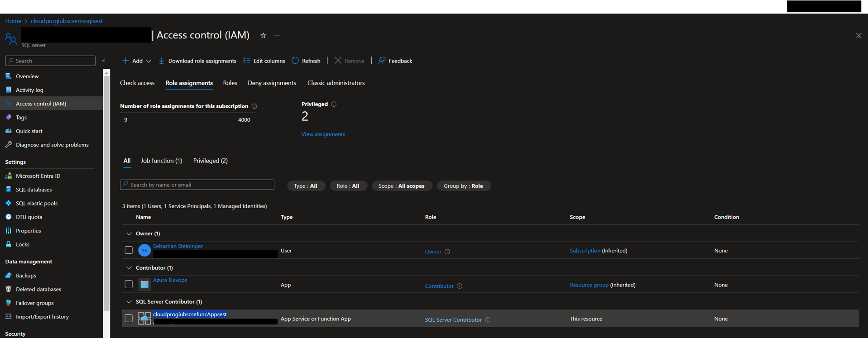Collapse the sidebar menu with the double chevron
Screen dimensions: 868x338
click(x=103, y=61)
